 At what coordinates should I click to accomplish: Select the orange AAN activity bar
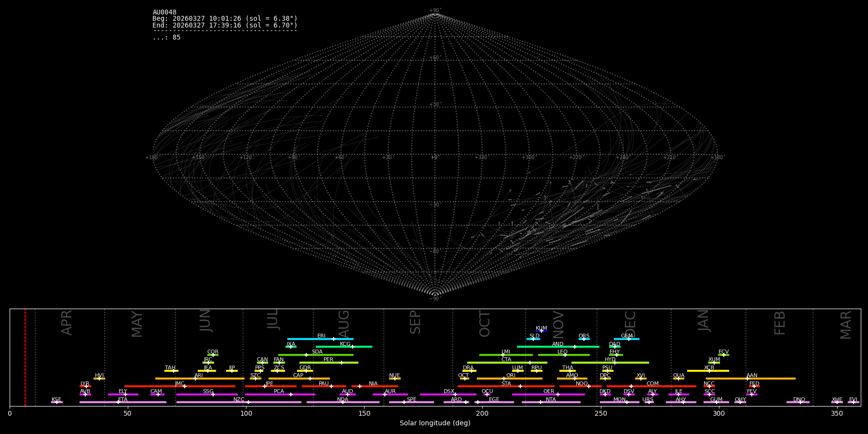coord(751,379)
